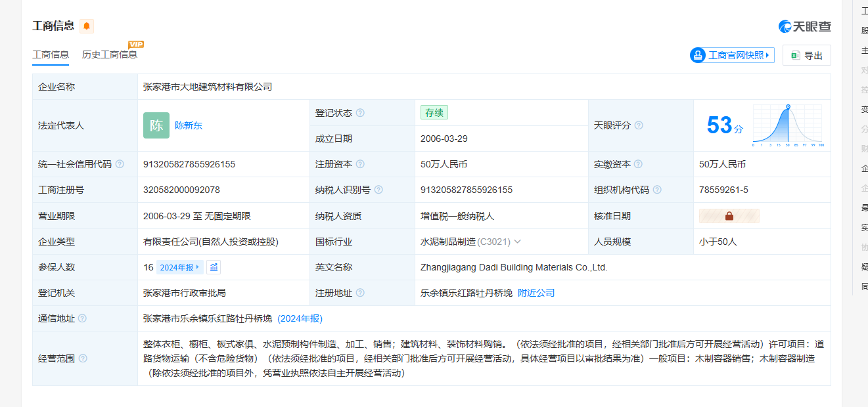Image resolution: width=868 pixels, height=407 pixels.
Task: Click help icon next to 天眼评分
Action: [x=639, y=125]
